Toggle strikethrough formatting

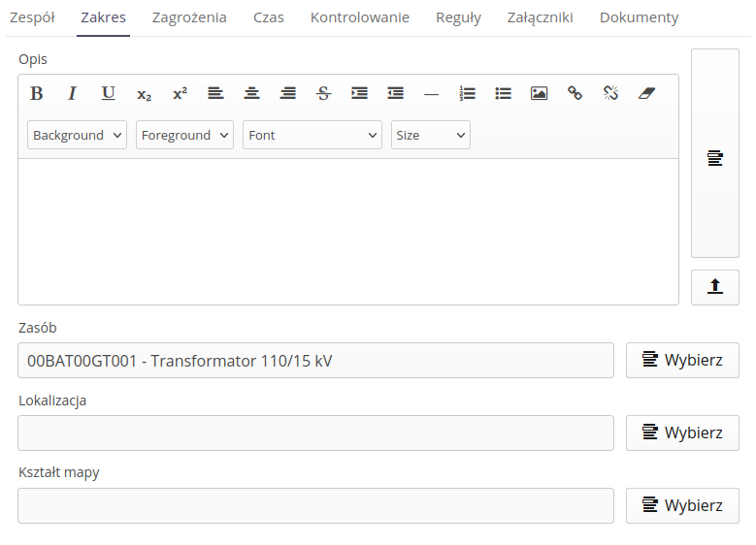point(323,93)
